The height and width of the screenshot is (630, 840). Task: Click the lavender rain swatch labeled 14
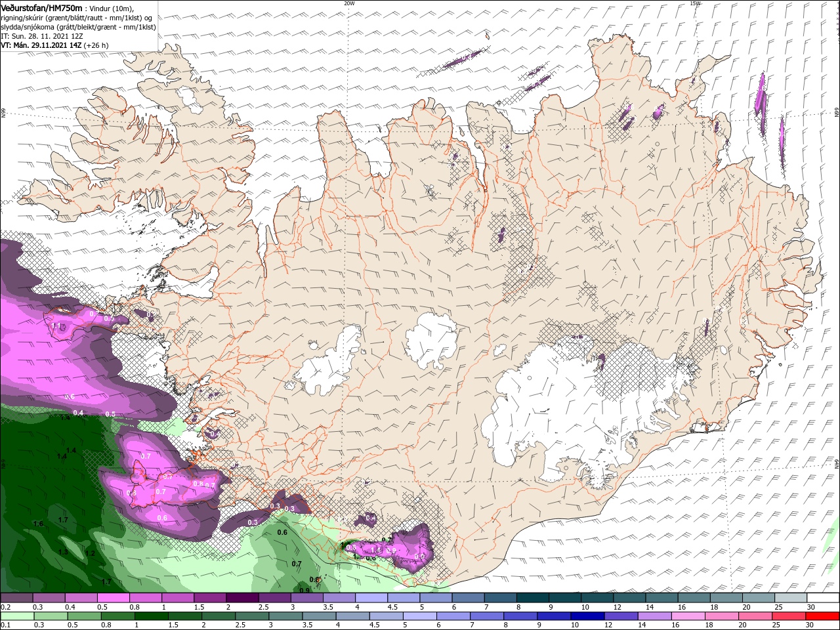655,616
